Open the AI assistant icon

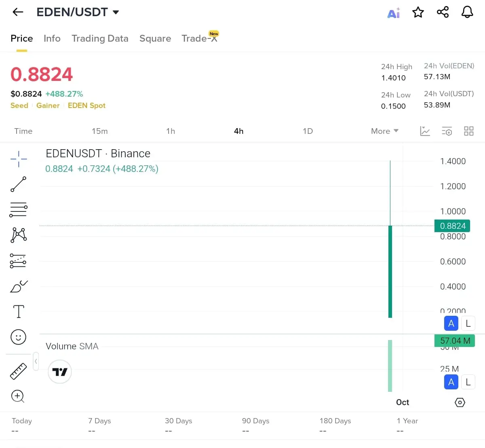[394, 13]
